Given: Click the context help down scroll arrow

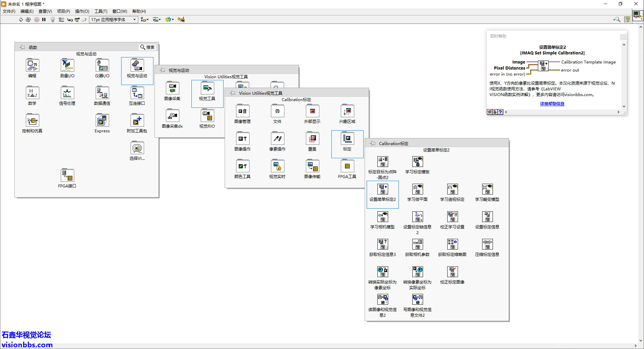Looking at the screenshot, I should tap(624, 106).
